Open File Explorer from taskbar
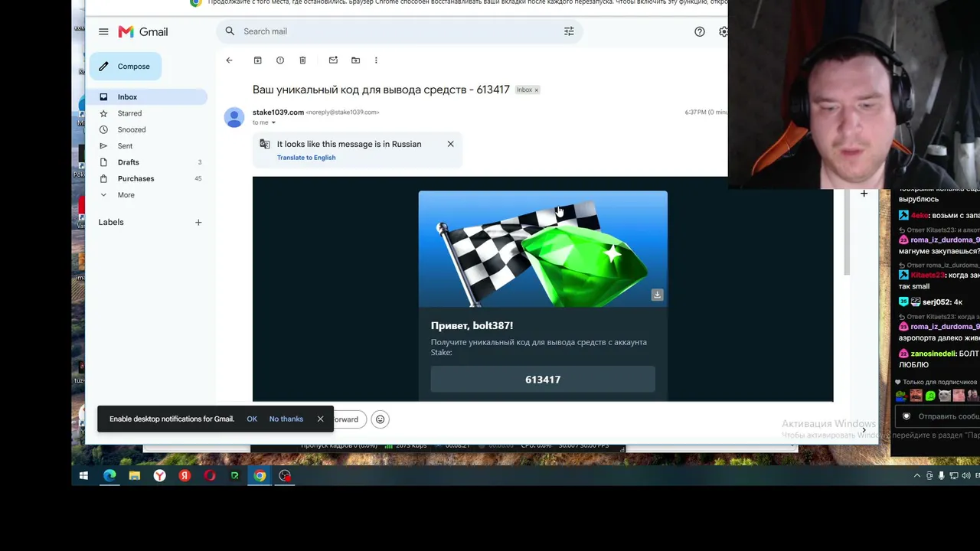980x551 pixels. (x=135, y=476)
